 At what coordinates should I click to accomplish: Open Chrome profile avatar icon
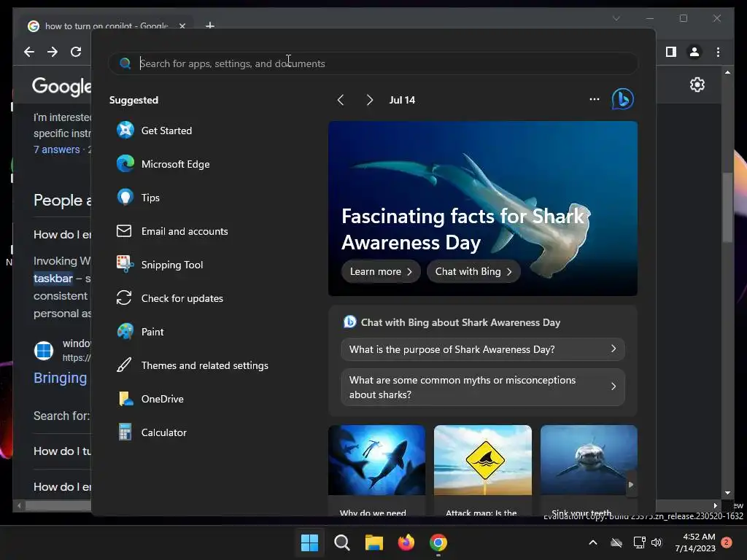tap(694, 52)
